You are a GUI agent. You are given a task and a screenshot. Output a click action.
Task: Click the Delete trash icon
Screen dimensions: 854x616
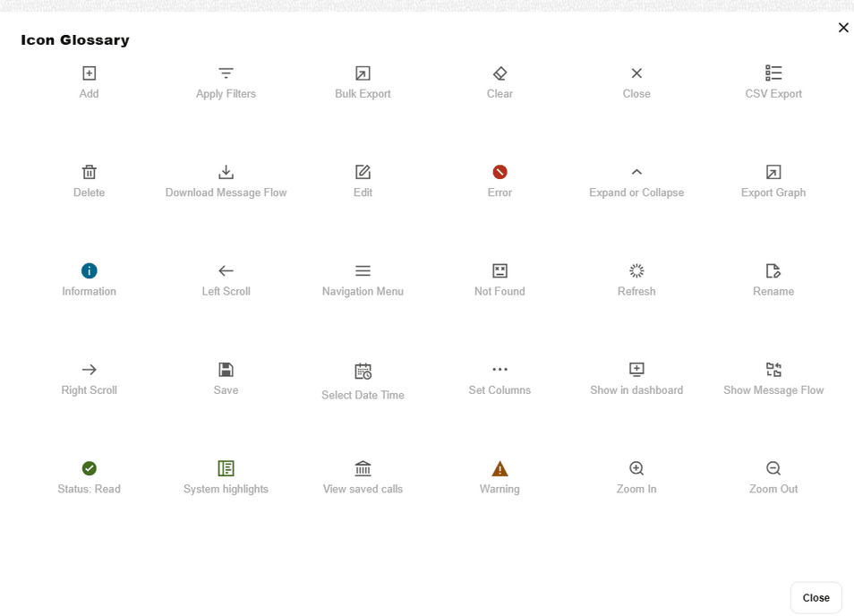point(89,171)
